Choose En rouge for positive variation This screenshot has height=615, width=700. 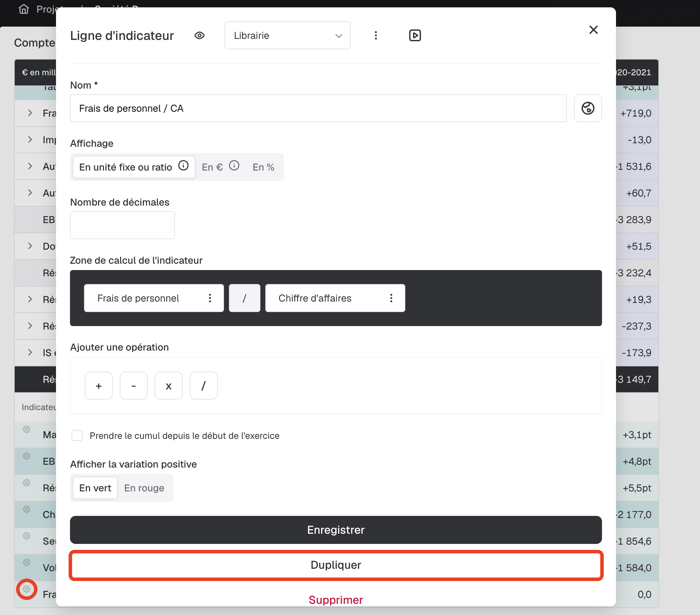tap(144, 488)
